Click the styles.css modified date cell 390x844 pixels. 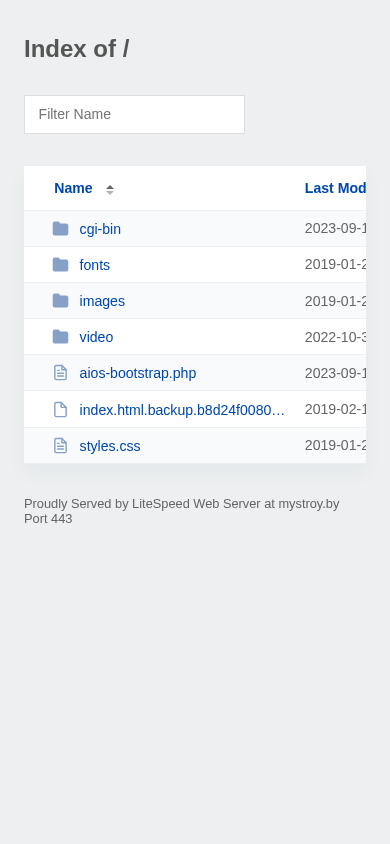coord(335,446)
